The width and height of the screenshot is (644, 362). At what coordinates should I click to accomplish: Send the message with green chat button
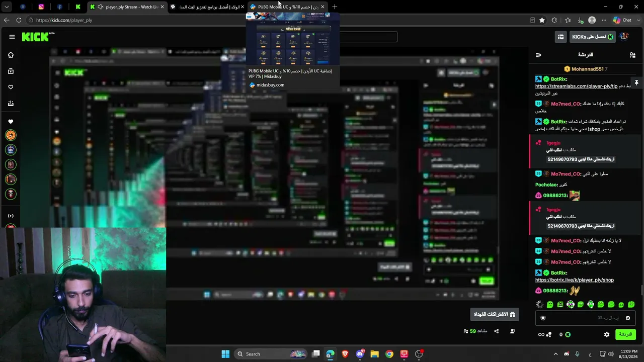(625, 334)
